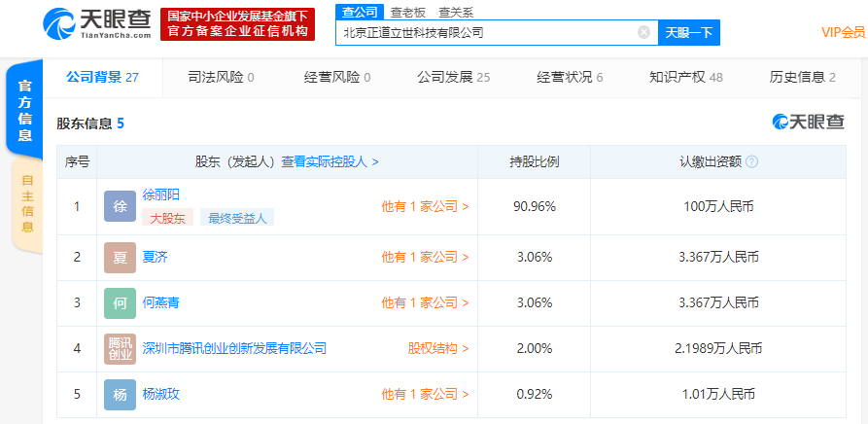
Task: Expand 他有1家公司 for 徐丽阳
Action: point(425,206)
